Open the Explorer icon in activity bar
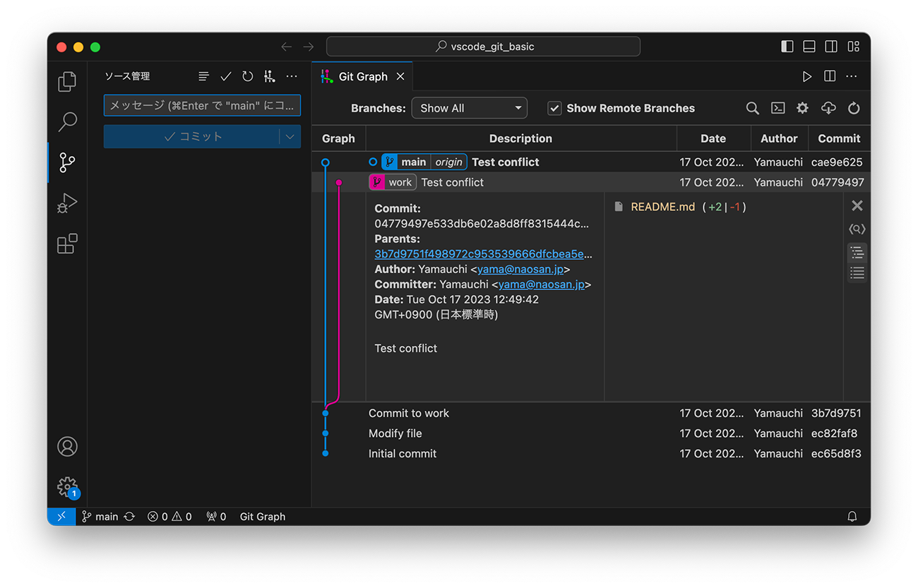Viewport: 918px width, 588px height. pyautogui.click(x=67, y=81)
